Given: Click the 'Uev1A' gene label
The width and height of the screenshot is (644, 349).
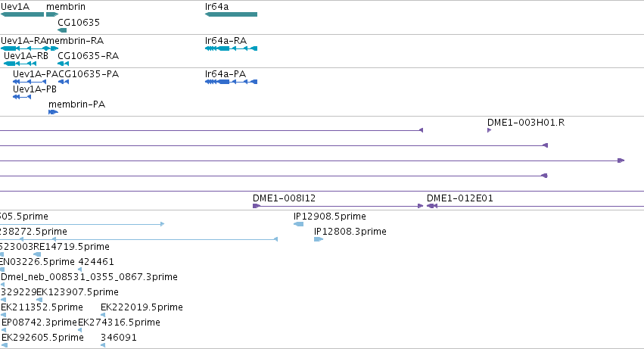Looking at the screenshot, I should click(15, 7).
